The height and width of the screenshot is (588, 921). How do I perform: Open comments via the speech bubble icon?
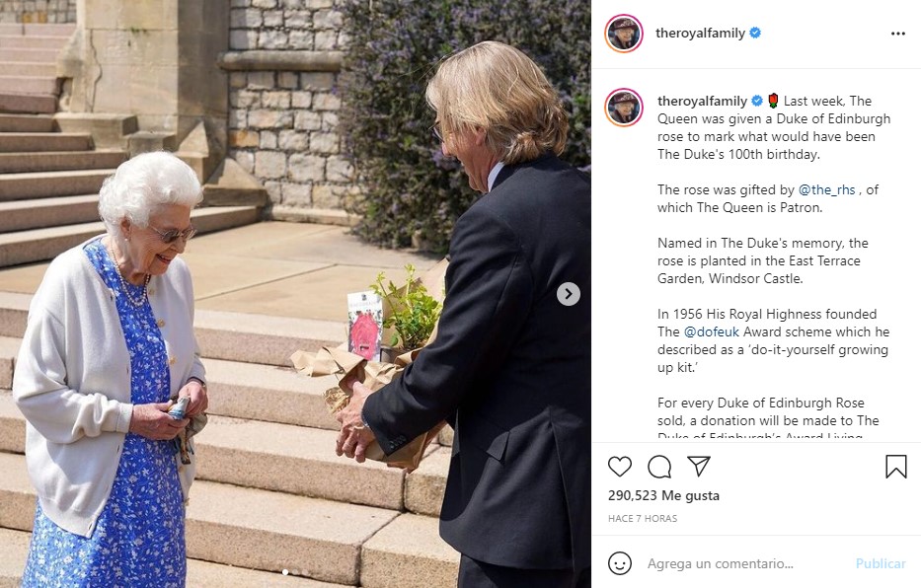[x=659, y=467]
